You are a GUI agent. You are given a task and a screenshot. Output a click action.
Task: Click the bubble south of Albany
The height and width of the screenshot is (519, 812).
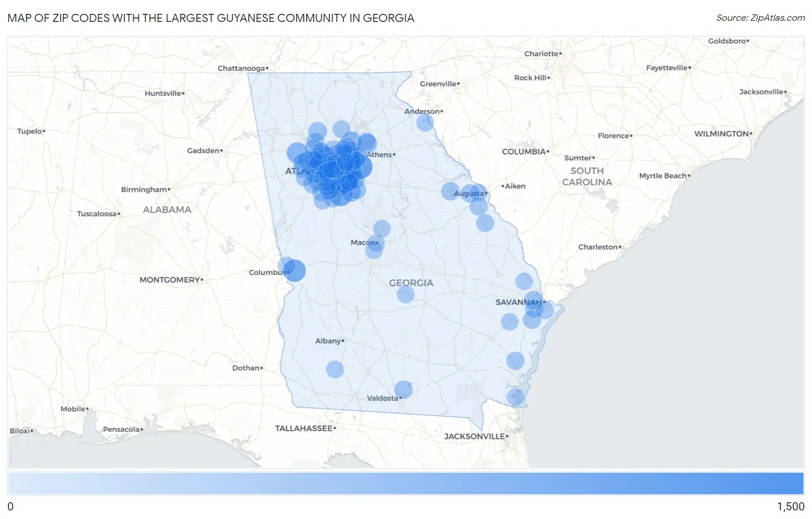[x=335, y=369]
